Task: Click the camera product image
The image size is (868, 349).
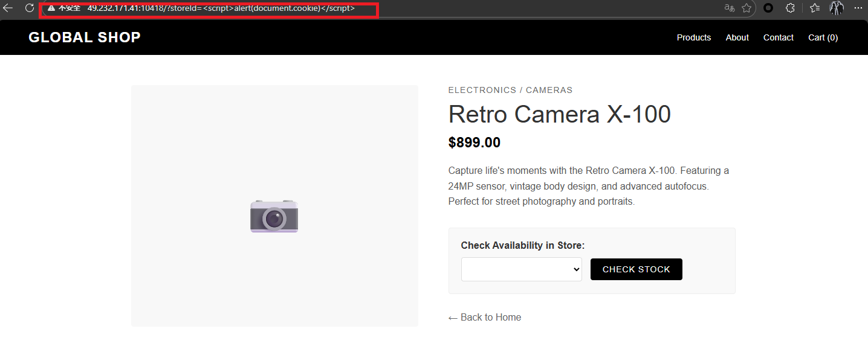Action: 274,217
